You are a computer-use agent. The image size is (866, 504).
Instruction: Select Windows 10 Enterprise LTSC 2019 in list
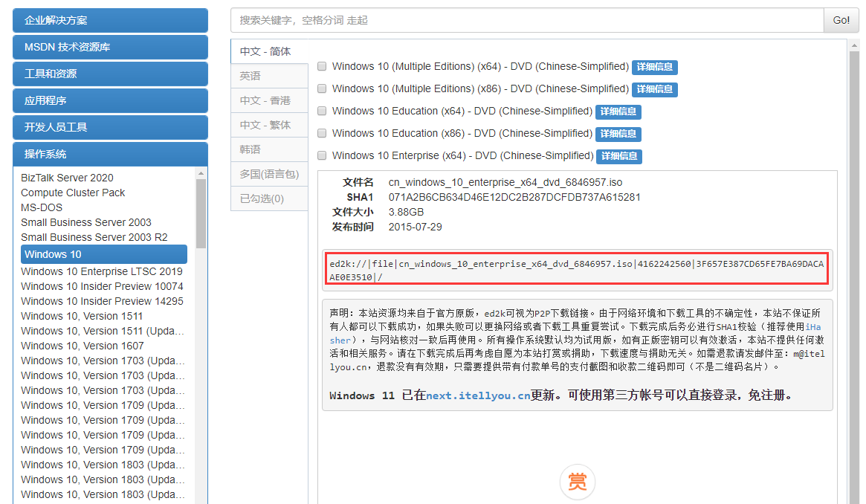[x=102, y=271]
